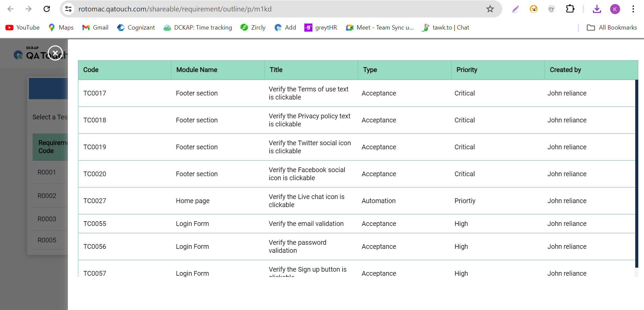Open Zircly bookmark
Screen dimensions: 644x310
coord(253,28)
